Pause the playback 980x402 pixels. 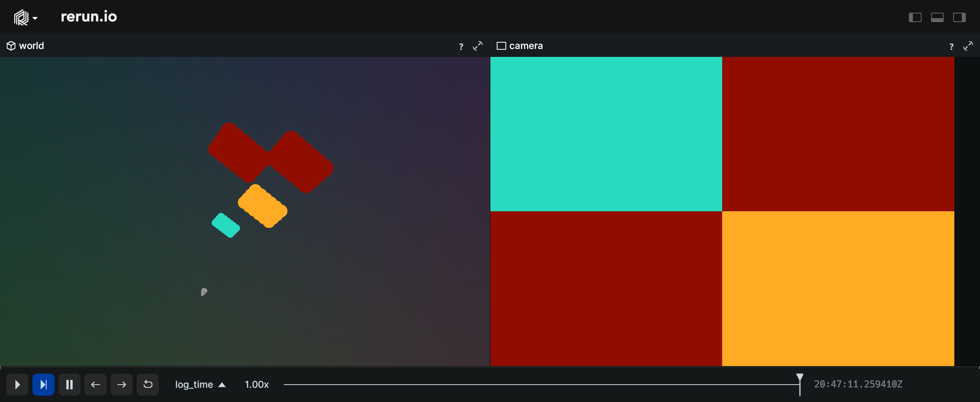click(69, 384)
